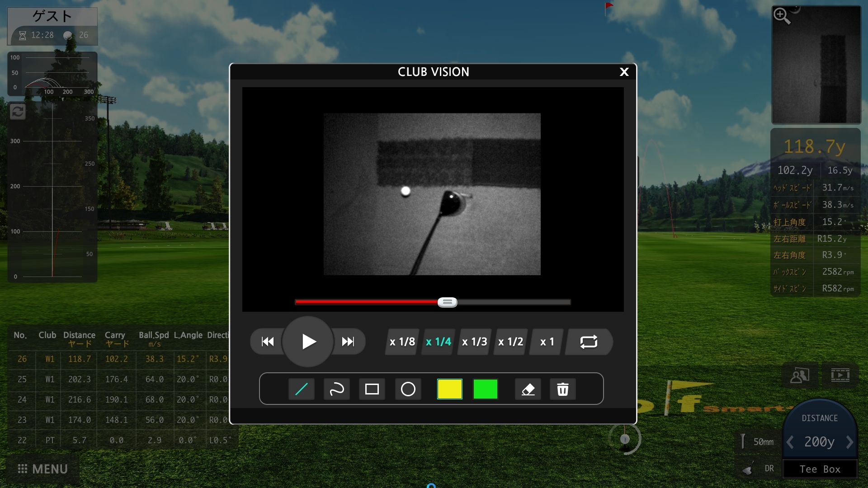Play the club vision video
This screenshot has width=868, height=488.
click(x=308, y=342)
